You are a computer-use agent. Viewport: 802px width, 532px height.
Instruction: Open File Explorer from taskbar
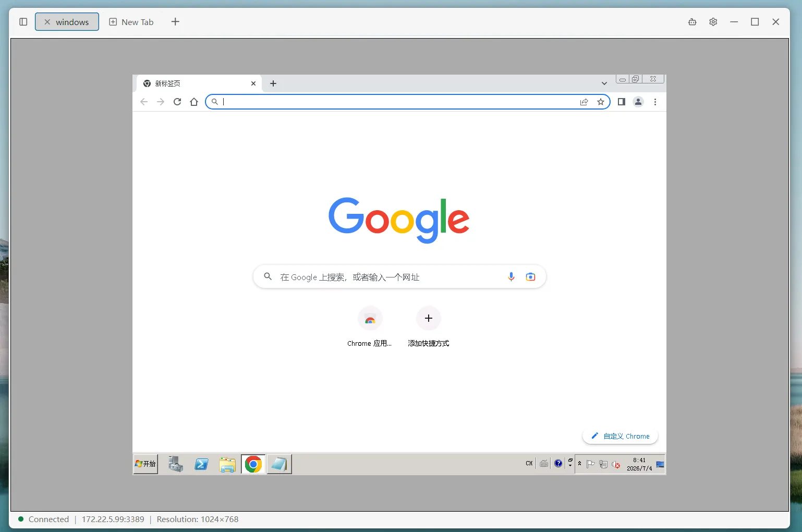click(x=227, y=464)
